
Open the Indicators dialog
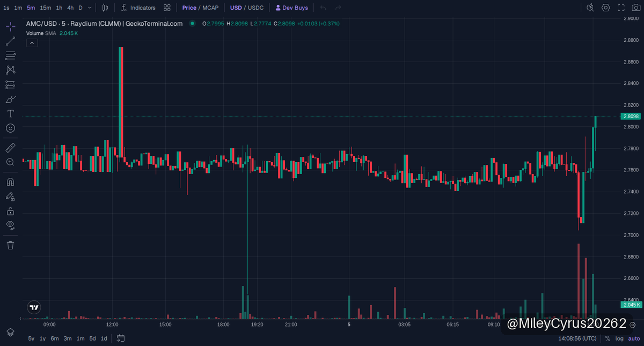[x=138, y=8]
